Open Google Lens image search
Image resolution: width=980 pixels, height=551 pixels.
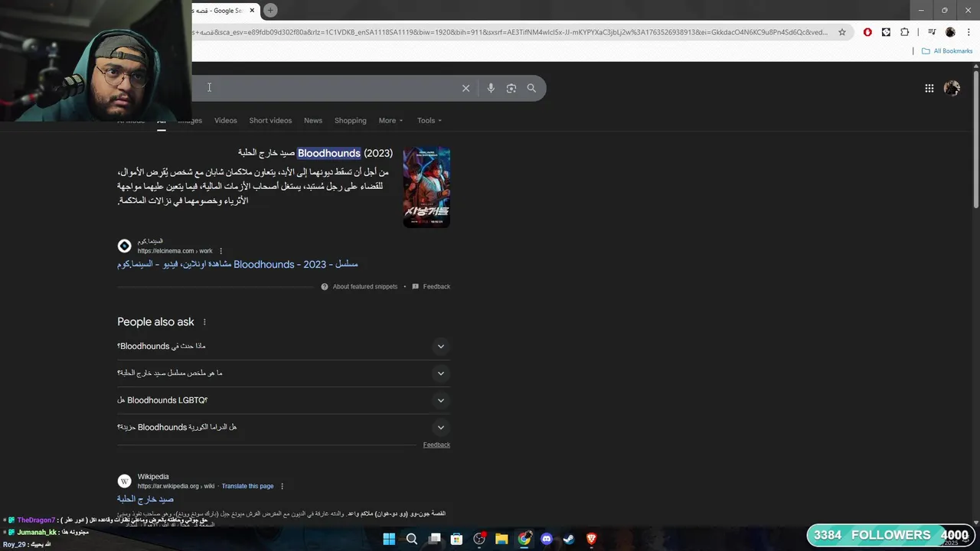(x=511, y=88)
